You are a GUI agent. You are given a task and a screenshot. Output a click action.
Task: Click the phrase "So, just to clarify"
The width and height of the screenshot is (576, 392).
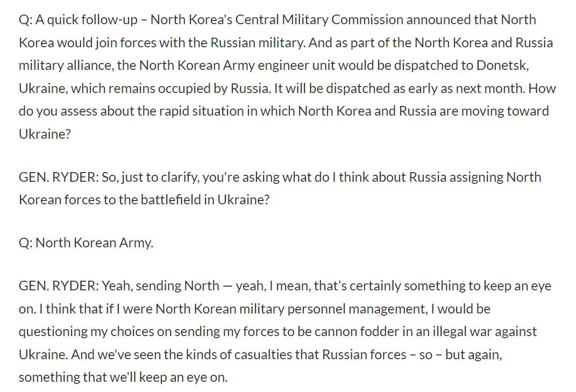(x=141, y=177)
